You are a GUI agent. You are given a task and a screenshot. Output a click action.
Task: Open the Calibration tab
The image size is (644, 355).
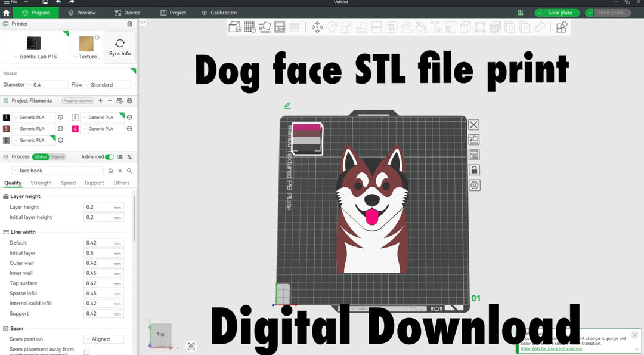pyautogui.click(x=219, y=13)
